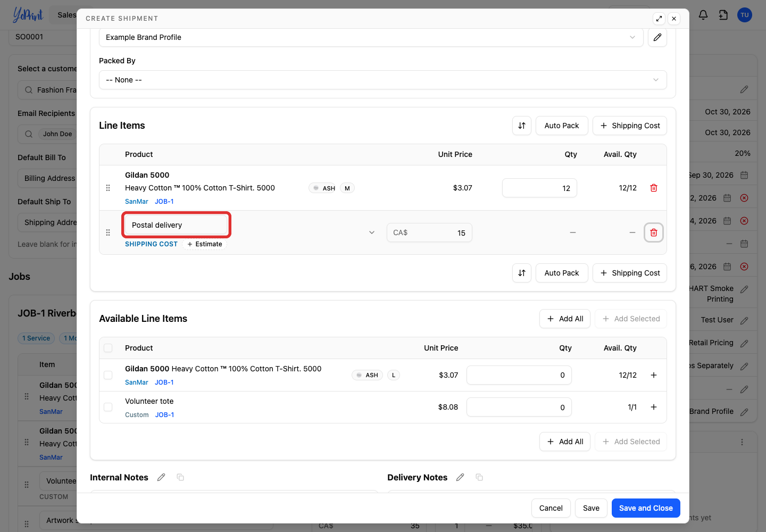Open notifications bell in background page
The width and height of the screenshot is (766, 532).
tap(703, 15)
